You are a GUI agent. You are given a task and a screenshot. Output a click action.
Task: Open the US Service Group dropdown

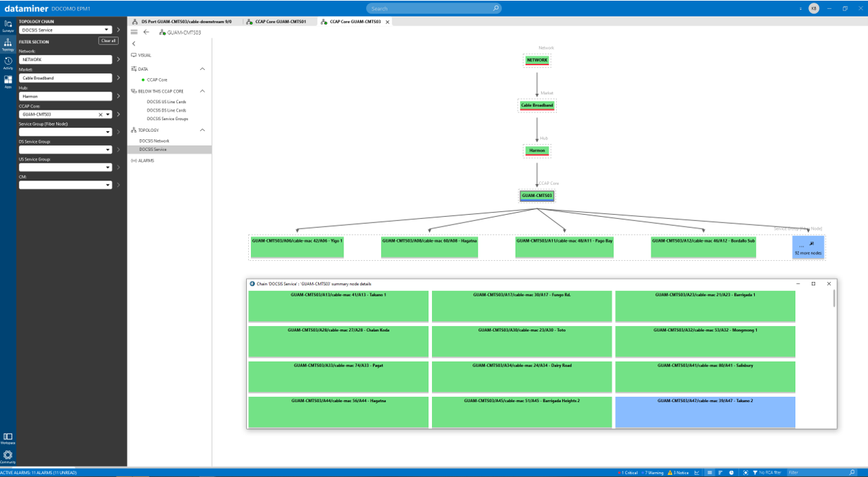[x=108, y=167]
